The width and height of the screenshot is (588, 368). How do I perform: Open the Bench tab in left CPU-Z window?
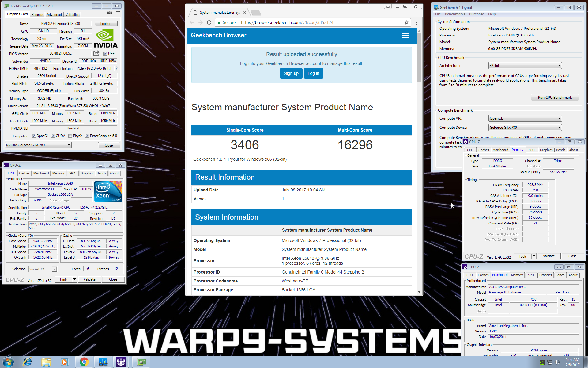tap(101, 173)
